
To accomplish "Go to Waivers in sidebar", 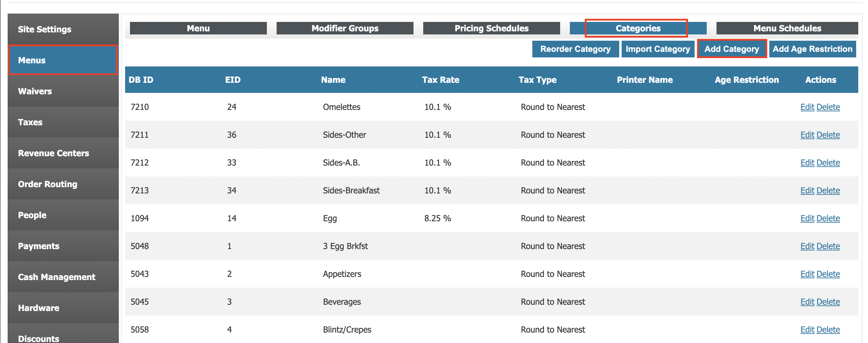I will tap(35, 91).
